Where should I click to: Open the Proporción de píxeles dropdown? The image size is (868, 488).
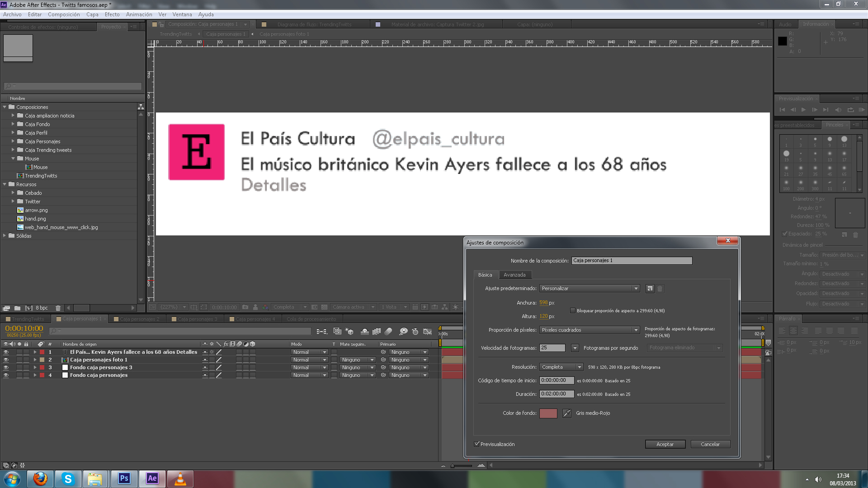[x=590, y=330]
